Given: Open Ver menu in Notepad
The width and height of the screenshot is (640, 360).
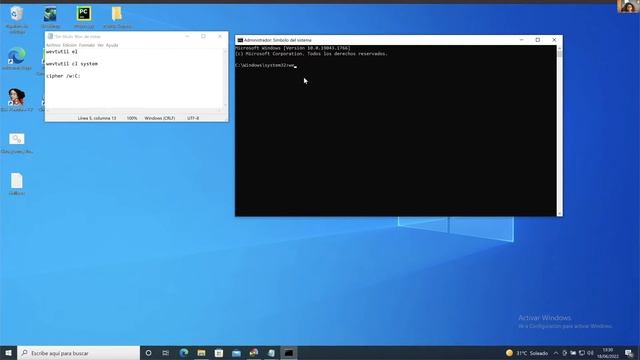Looking at the screenshot, I should (x=100, y=45).
